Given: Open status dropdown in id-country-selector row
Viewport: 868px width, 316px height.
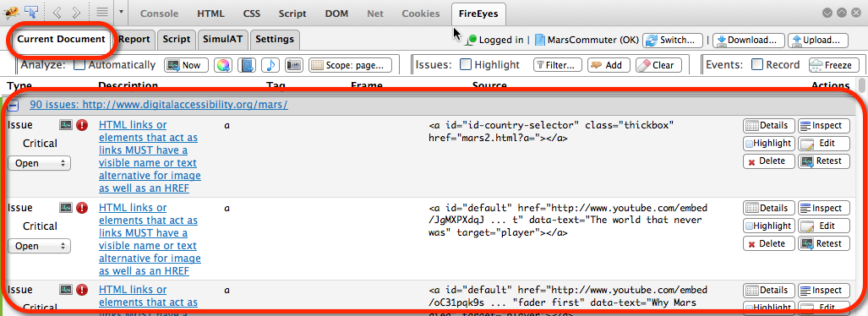Looking at the screenshot, I should pyautogui.click(x=40, y=163).
